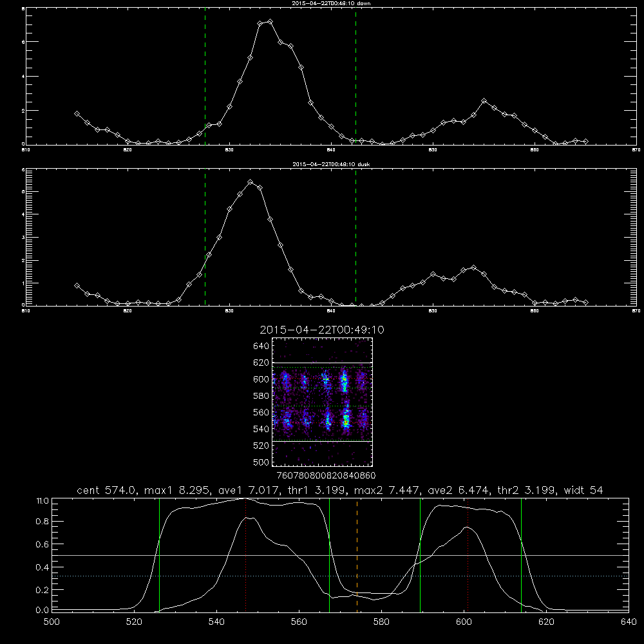The height and width of the screenshot is (644, 644).
Task: Select the 'ave2 6.474' value in the stats header
Action: tap(459, 490)
